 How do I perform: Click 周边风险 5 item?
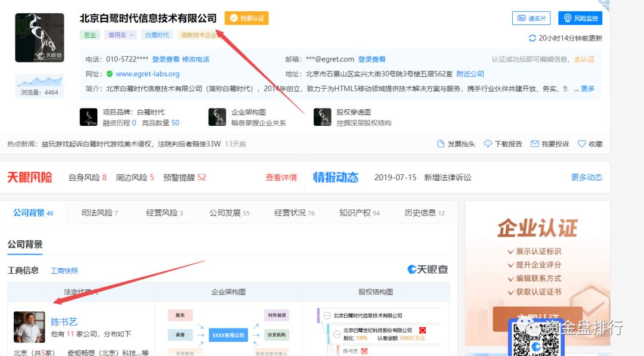coord(135,177)
